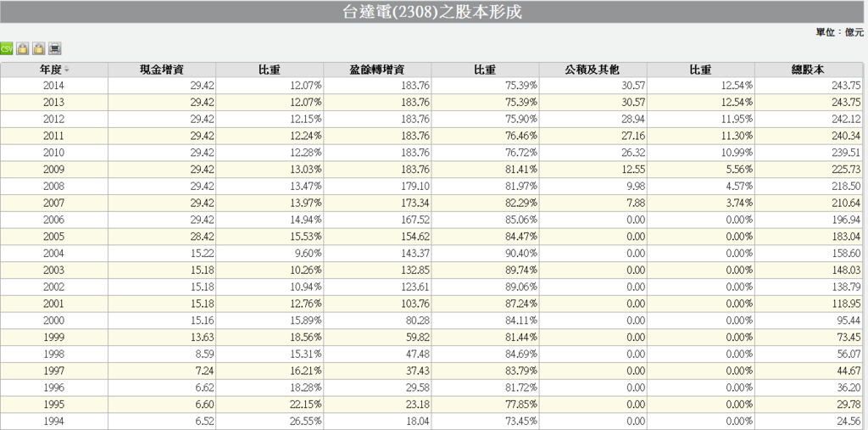Image resolution: width=868 pixels, height=430 pixels.
Task: Click the lock icon right beside the printer icon
Action: [x=38, y=48]
